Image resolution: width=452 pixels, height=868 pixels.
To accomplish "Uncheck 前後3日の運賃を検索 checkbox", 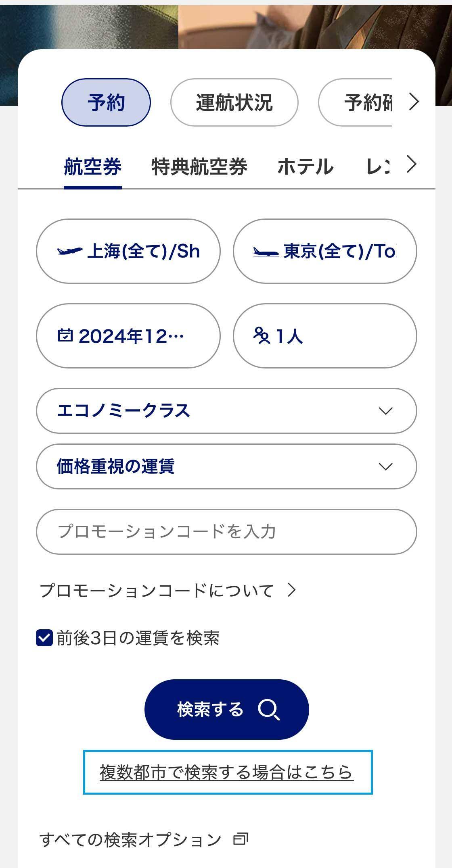I will pos(44,638).
